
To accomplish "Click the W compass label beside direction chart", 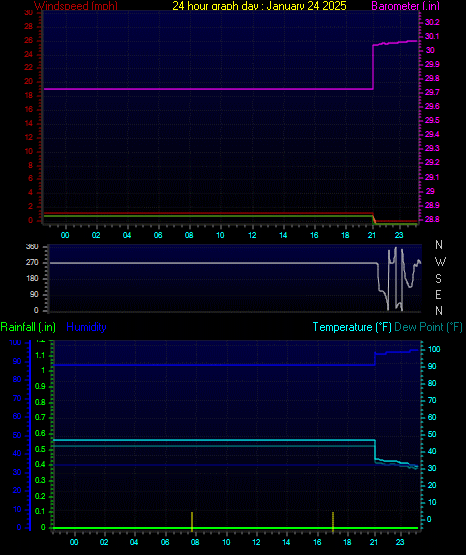I will point(440,262).
